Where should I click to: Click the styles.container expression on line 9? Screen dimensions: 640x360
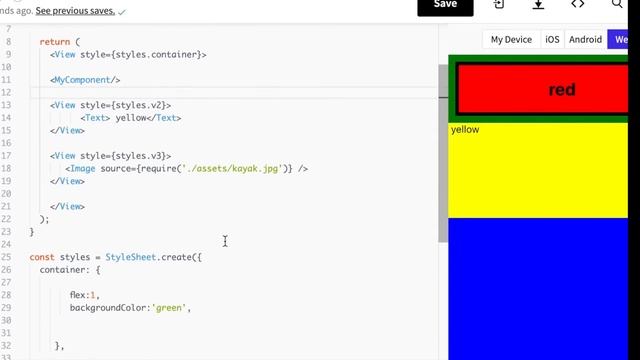pos(158,55)
